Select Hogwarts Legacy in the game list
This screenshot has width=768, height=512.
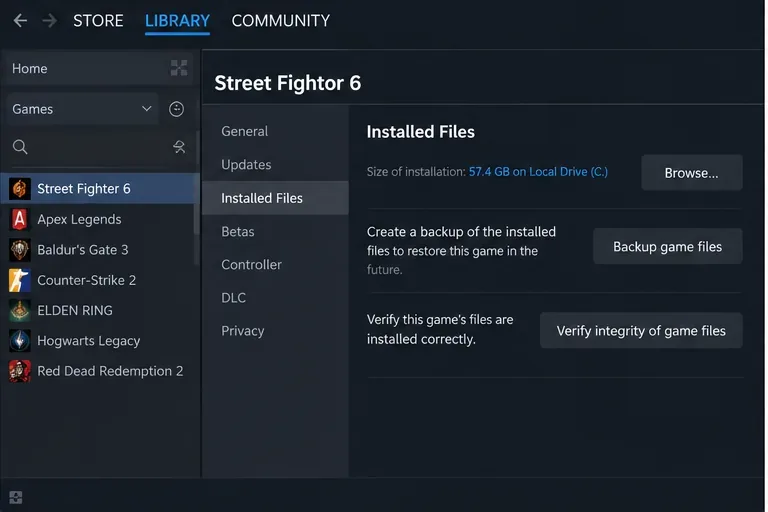click(x=98, y=341)
